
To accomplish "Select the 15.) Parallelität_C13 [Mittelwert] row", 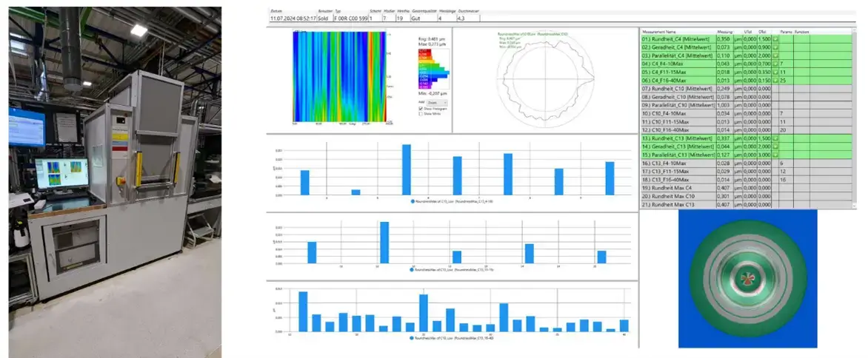I will click(748, 155).
